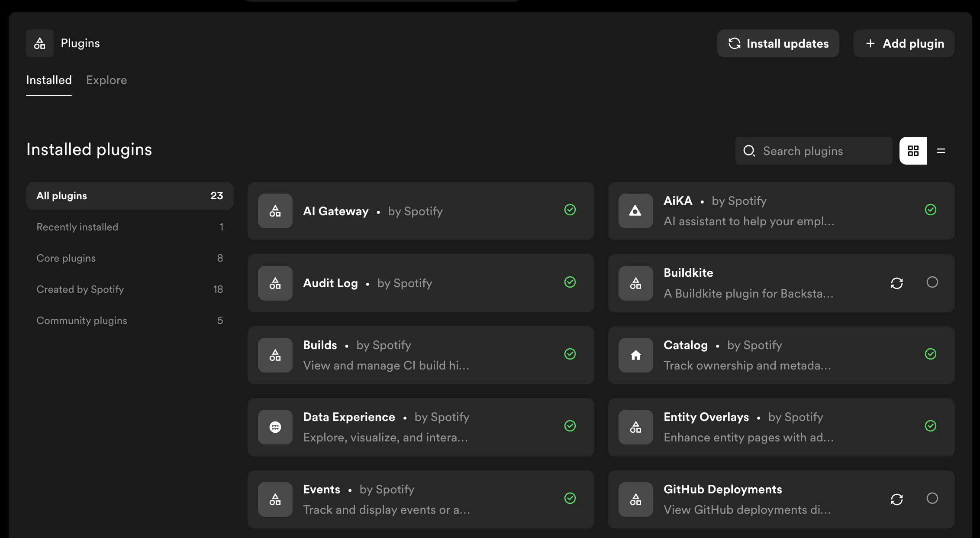
Task: Focus the Search plugins field
Action: [814, 151]
